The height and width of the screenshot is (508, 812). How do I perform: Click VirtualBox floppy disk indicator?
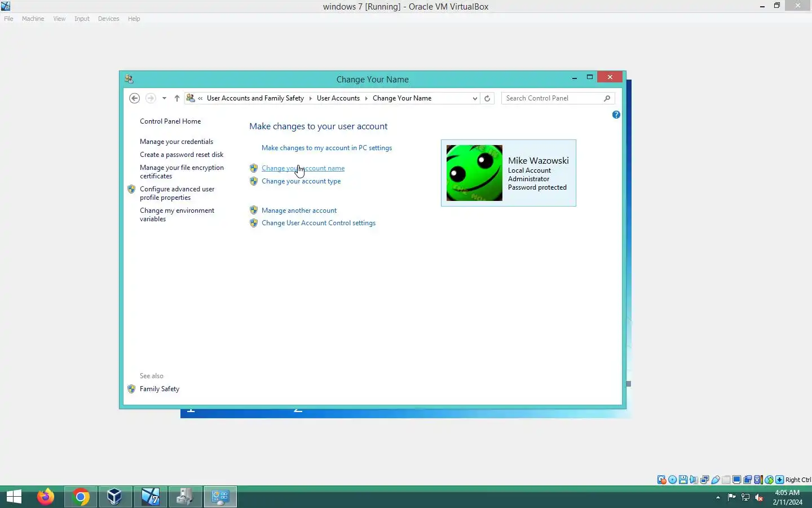coord(683,480)
